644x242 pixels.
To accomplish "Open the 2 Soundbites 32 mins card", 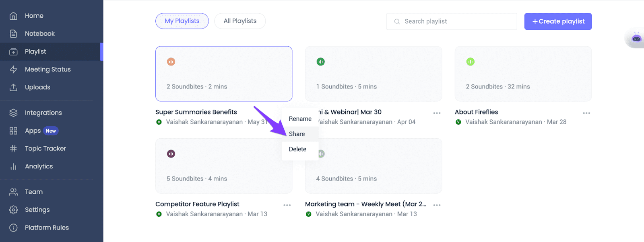I will (523, 74).
